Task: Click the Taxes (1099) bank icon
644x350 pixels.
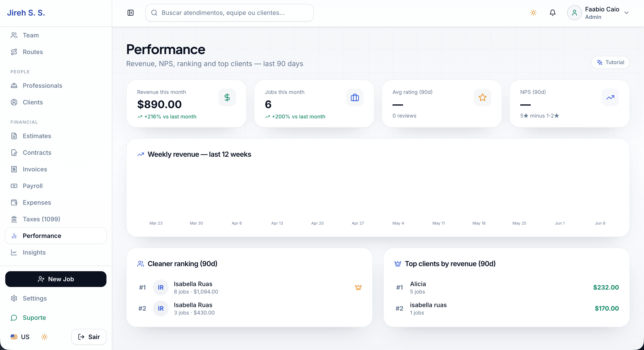Action: pyautogui.click(x=14, y=219)
